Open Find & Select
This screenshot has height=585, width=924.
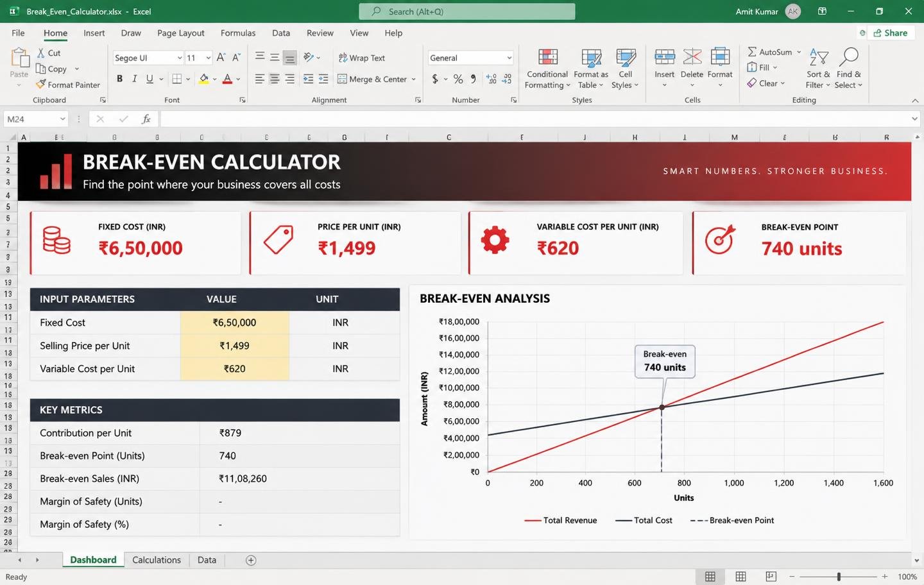tap(849, 69)
